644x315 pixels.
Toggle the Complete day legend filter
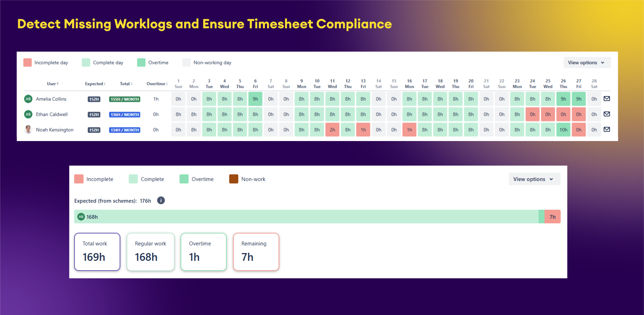[x=86, y=62]
